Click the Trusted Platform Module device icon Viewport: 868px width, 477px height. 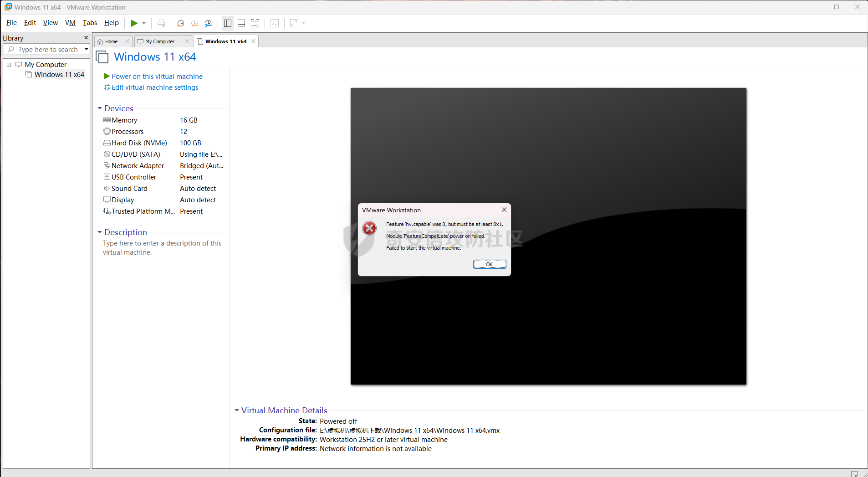tap(107, 211)
